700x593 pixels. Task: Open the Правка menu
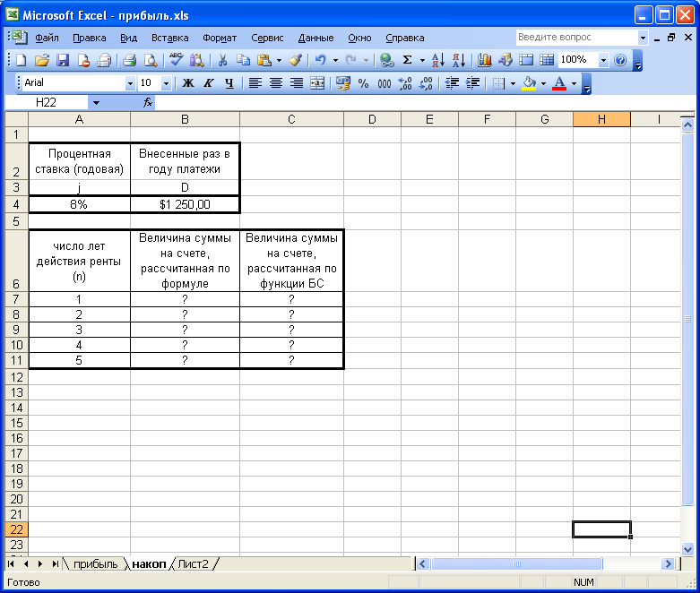click(x=90, y=38)
